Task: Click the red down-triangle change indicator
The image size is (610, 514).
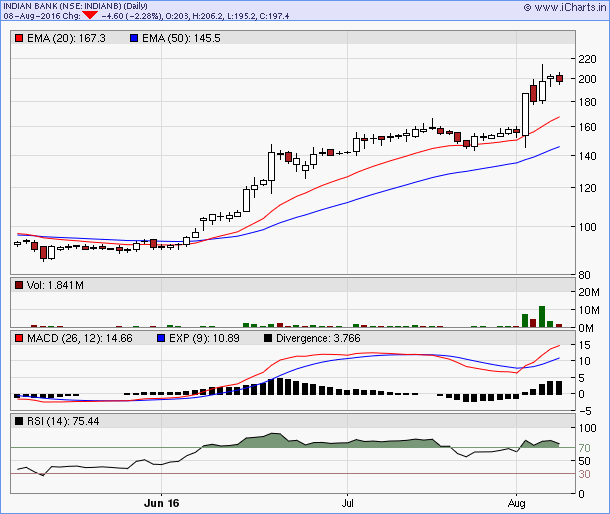Action: pyautogui.click(x=90, y=15)
